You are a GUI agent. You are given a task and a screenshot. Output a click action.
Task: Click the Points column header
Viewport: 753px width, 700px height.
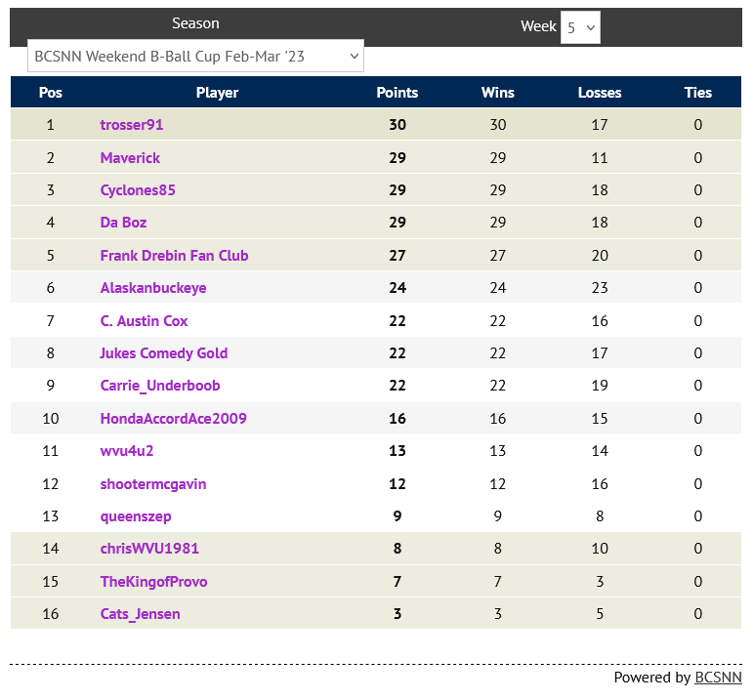[397, 93]
